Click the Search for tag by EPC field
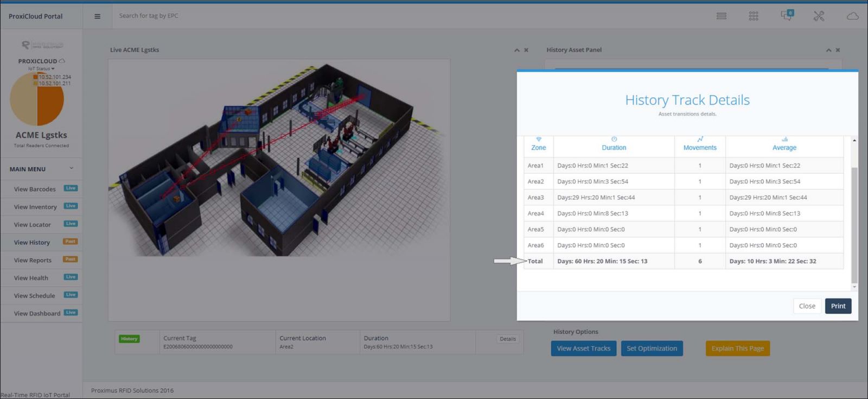This screenshot has height=399, width=868. coord(217,16)
